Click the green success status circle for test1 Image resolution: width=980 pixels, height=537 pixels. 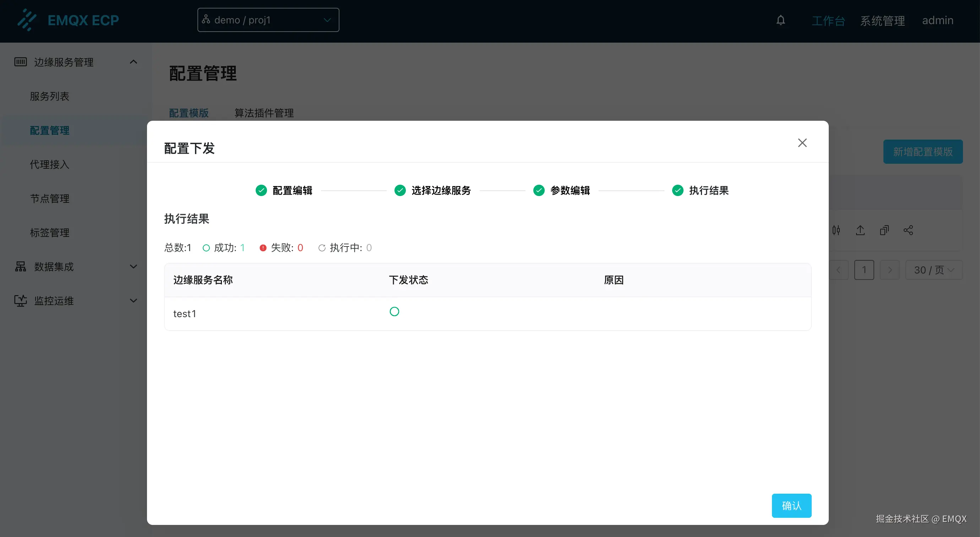(394, 311)
